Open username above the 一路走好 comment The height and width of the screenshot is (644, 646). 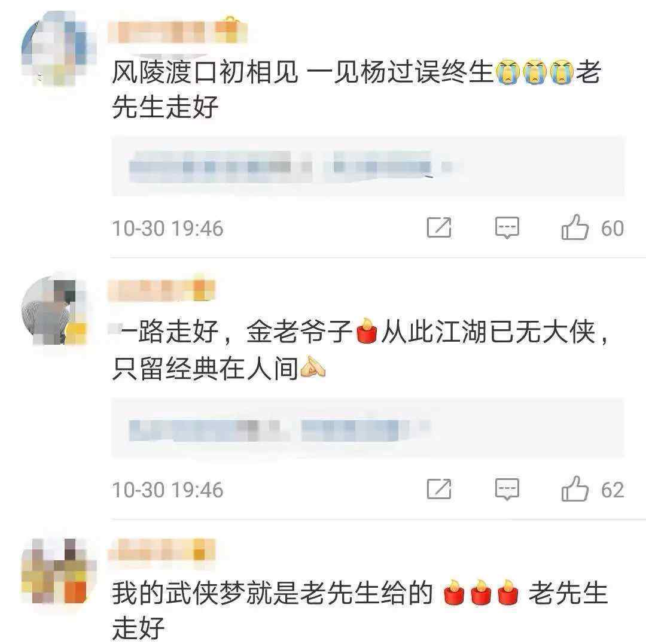click(x=161, y=290)
